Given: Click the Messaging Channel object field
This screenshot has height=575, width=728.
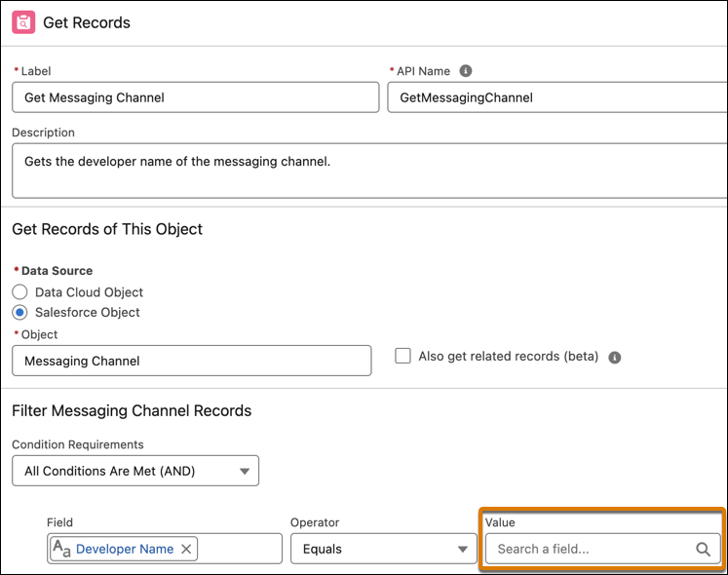Looking at the screenshot, I should 191,361.
